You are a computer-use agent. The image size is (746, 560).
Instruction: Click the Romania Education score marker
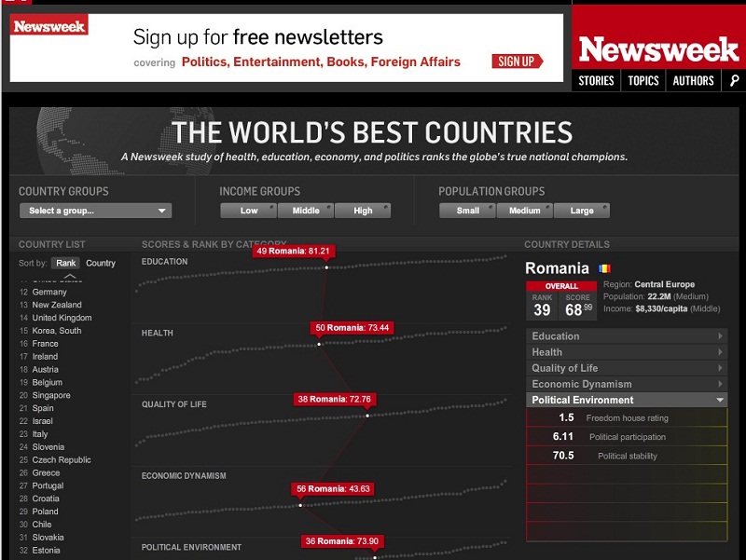[326, 267]
